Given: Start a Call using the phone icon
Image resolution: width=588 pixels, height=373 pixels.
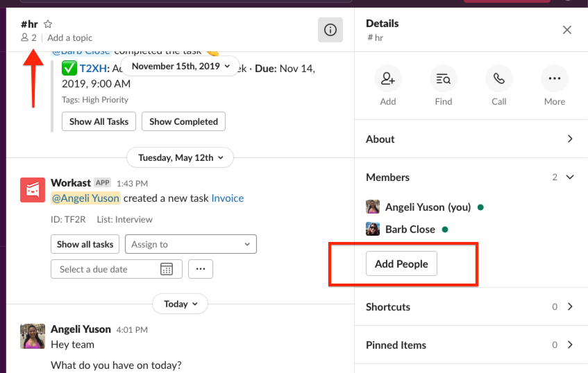Looking at the screenshot, I should pos(498,78).
